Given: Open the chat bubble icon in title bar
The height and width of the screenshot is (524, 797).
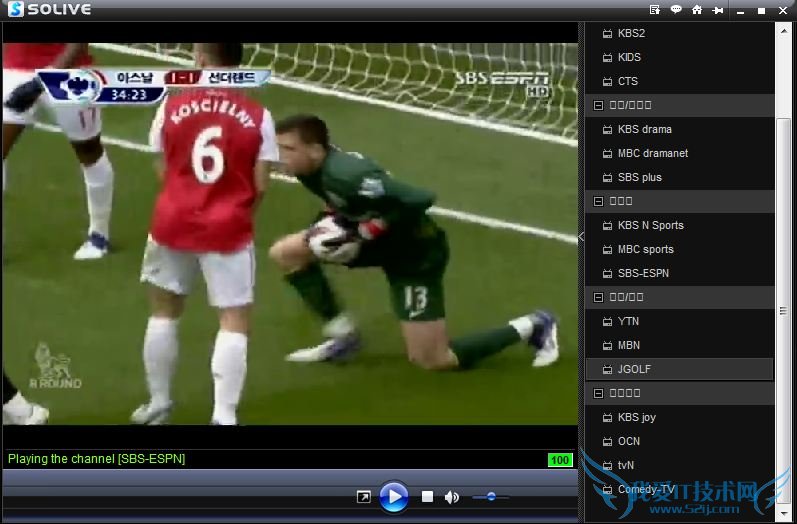Looking at the screenshot, I should [x=676, y=10].
